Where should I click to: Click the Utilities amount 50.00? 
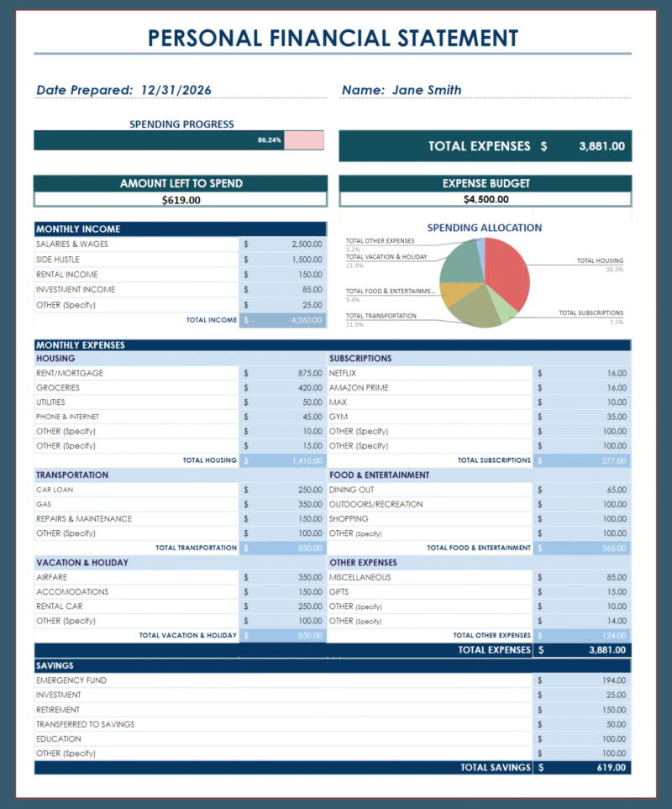[x=283, y=402]
